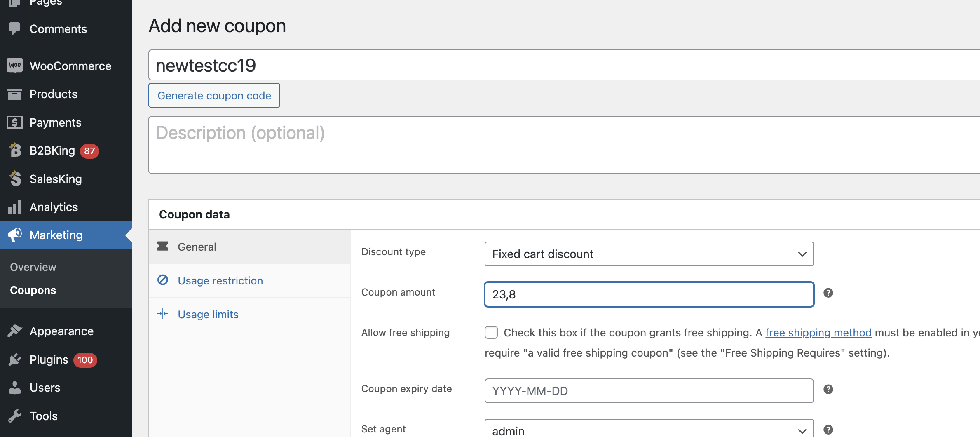This screenshot has width=980, height=437.
Task: Switch to the Usage limits tab
Action: coord(250,314)
